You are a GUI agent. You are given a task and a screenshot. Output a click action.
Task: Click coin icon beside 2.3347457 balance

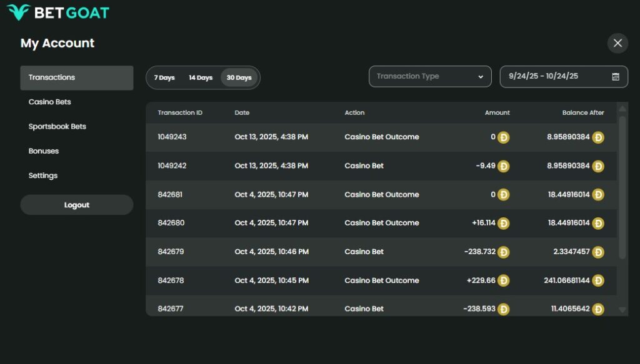click(x=598, y=252)
